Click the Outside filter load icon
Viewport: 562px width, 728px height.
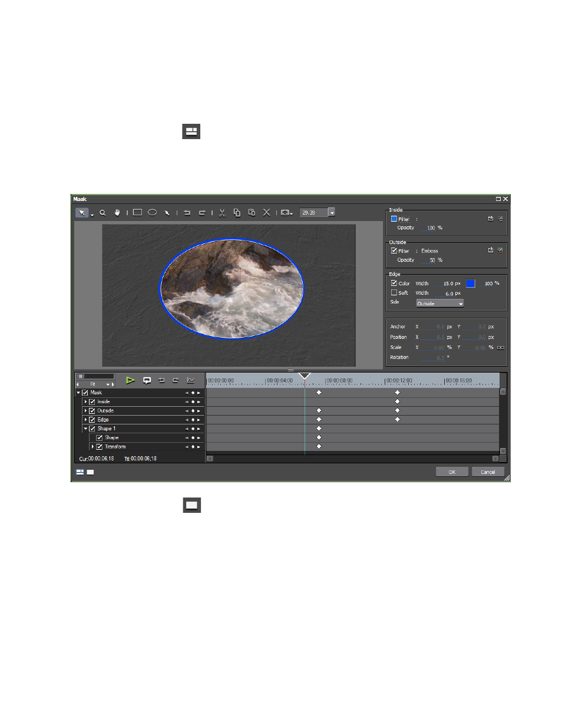(490, 250)
